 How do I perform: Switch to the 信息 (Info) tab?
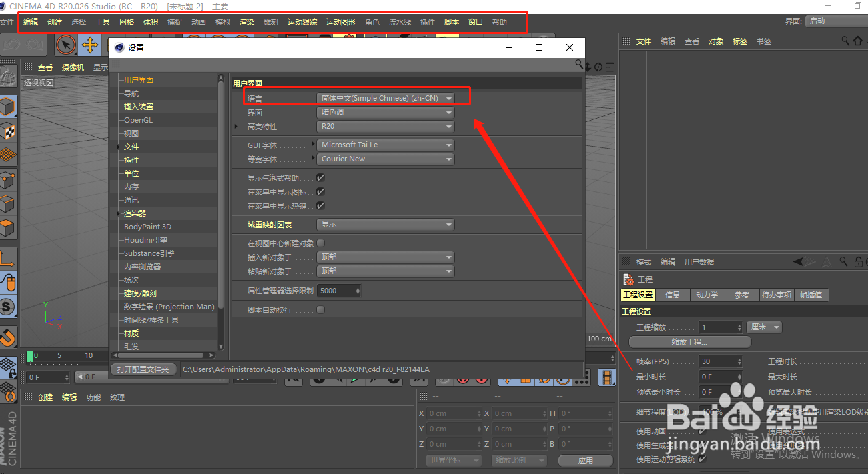tap(673, 295)
